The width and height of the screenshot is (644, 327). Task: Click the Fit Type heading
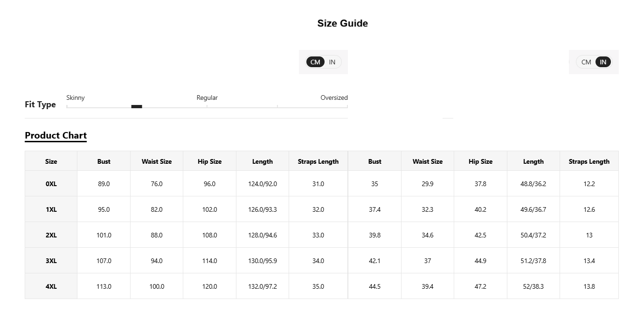click(x=40, y=104)
